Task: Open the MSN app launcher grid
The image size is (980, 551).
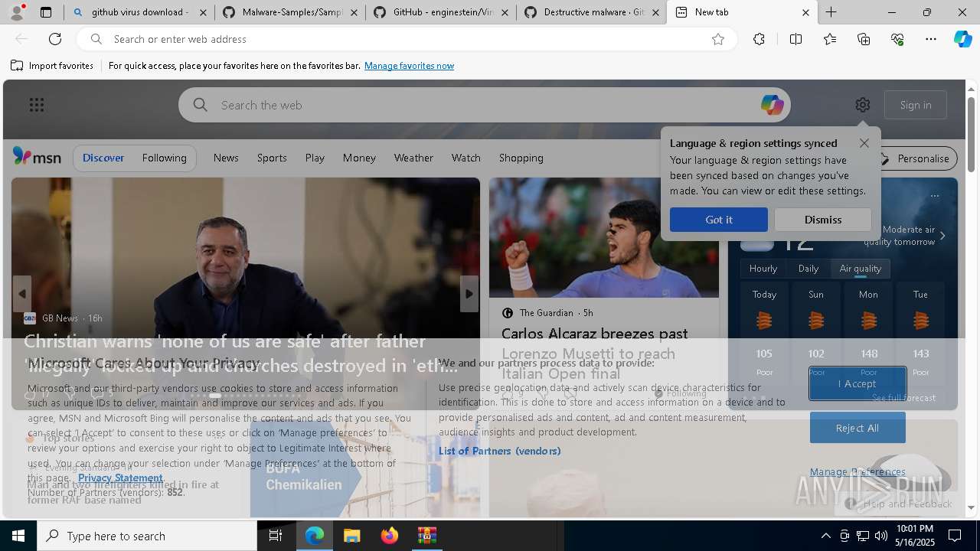Action: [x=37, y=105]
